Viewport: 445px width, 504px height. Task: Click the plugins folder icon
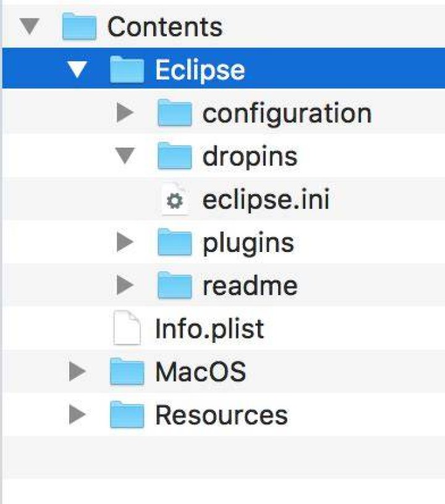(x=175, y=242)
